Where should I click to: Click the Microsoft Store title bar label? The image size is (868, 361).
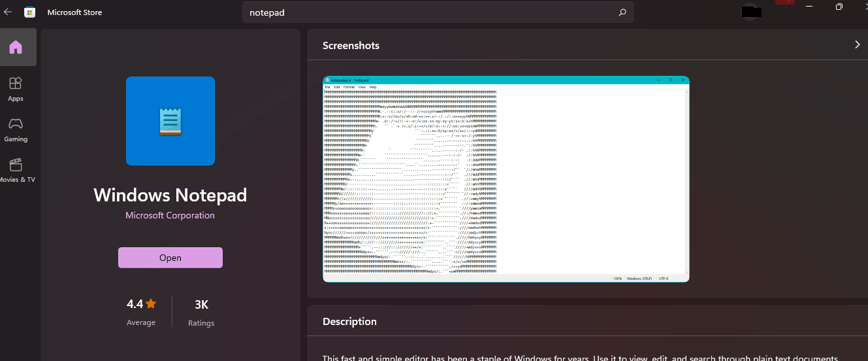pos(74,12)
